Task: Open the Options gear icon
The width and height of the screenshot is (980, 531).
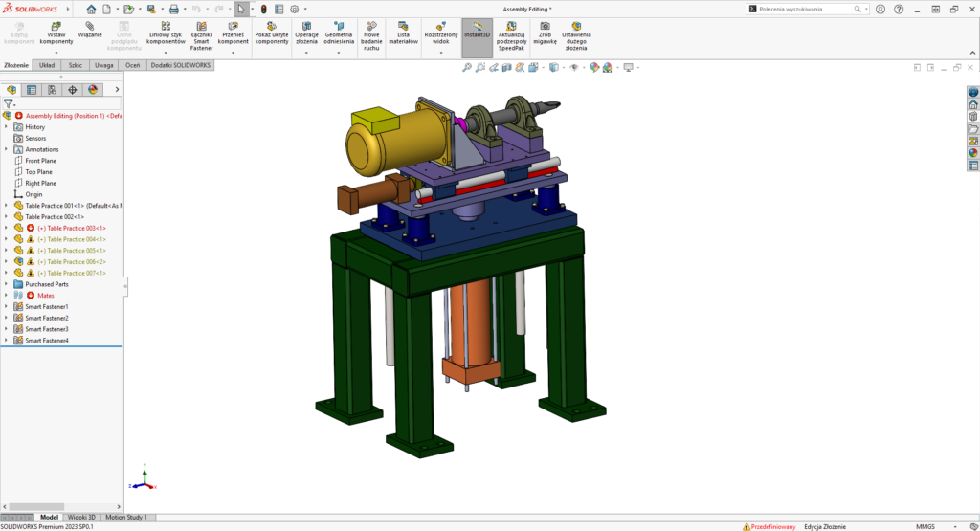Action: pyautogui.click(x=295, y=10)
